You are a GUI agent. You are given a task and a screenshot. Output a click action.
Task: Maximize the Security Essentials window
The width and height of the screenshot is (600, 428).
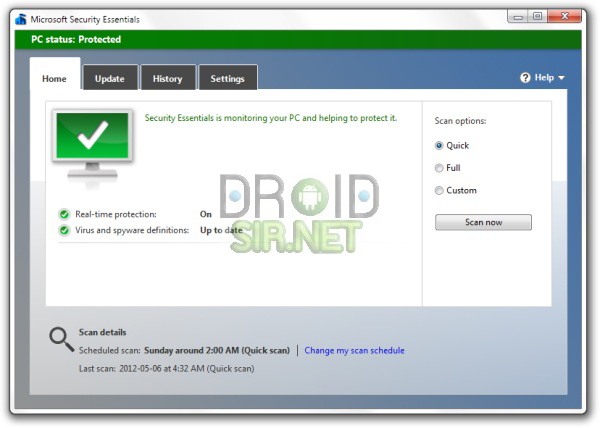tap(538, 16)
